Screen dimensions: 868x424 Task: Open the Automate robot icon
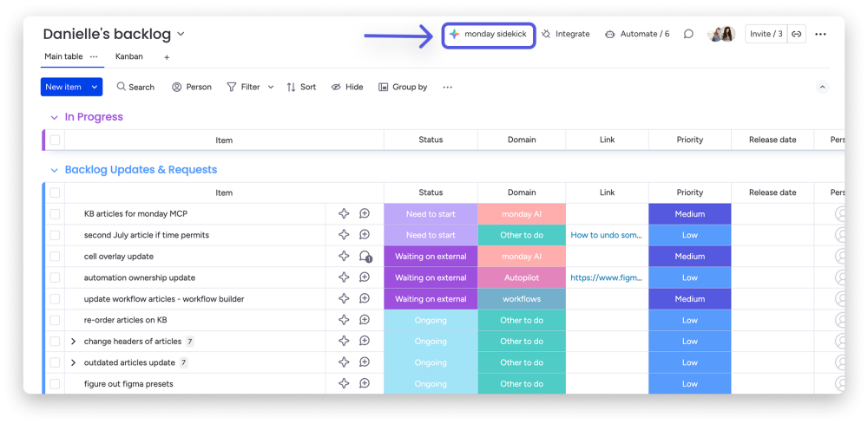609,35
